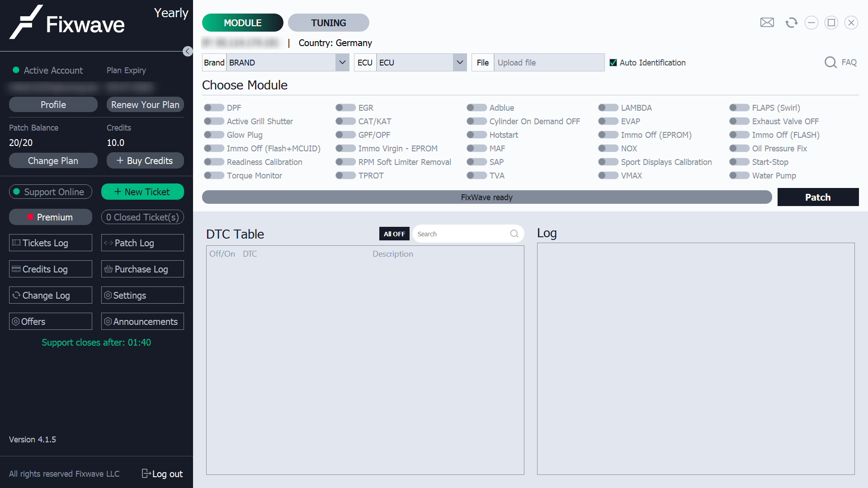
Task: Switch to the TUNING tab
Action: click(328, 23)
